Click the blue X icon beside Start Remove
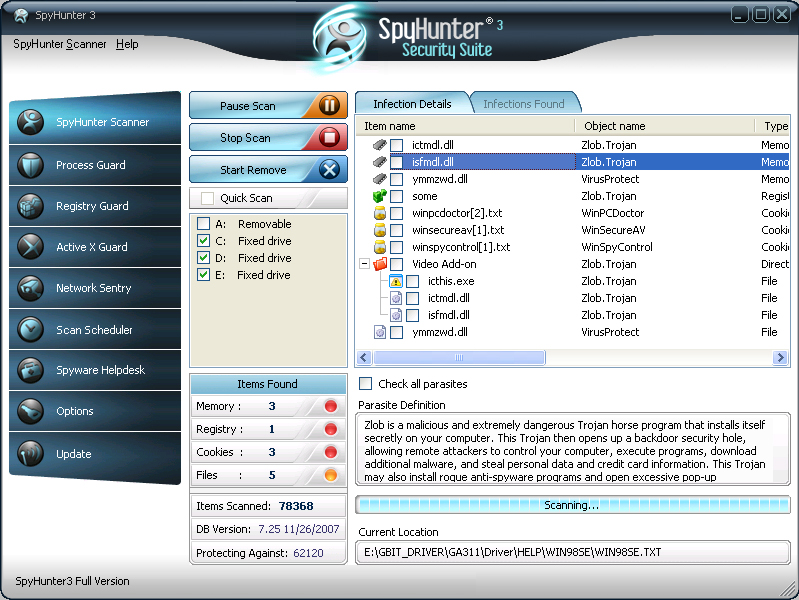 coord(329,170)
